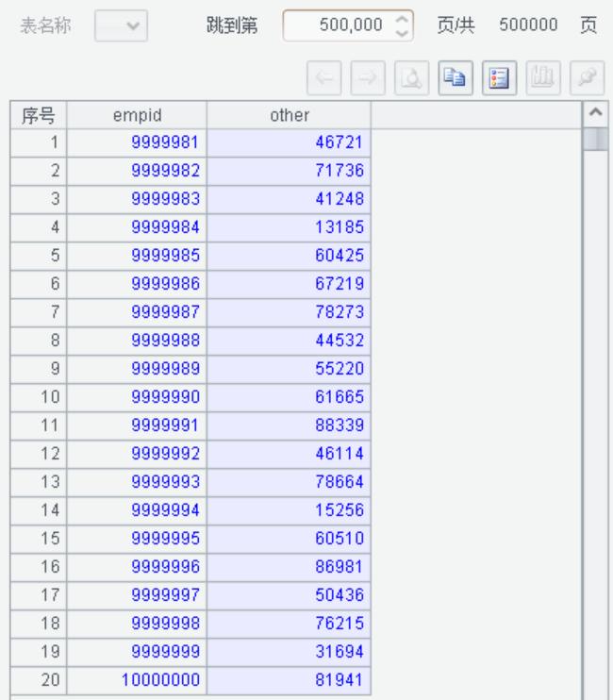
Task: Select empid cell 9999995
Action: click(x=137, y=539)
